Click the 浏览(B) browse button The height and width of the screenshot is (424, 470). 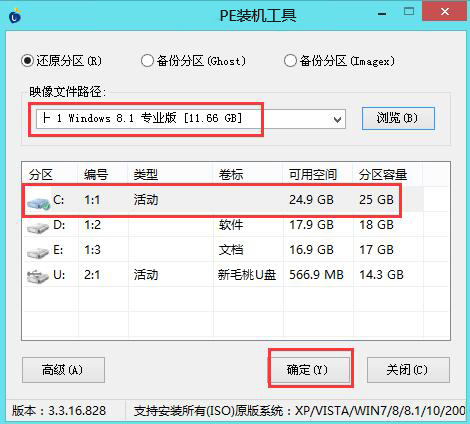[x=398, y=118]
